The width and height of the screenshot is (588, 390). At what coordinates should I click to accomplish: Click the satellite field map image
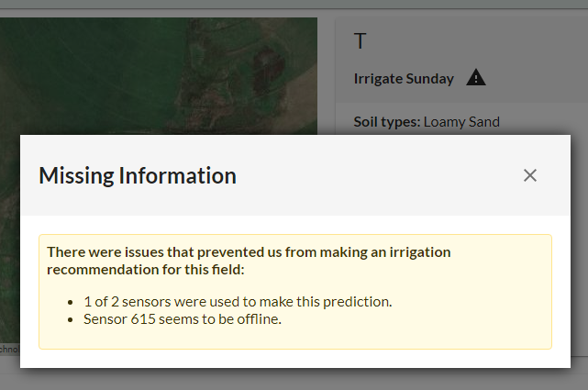tap(138, 73)
